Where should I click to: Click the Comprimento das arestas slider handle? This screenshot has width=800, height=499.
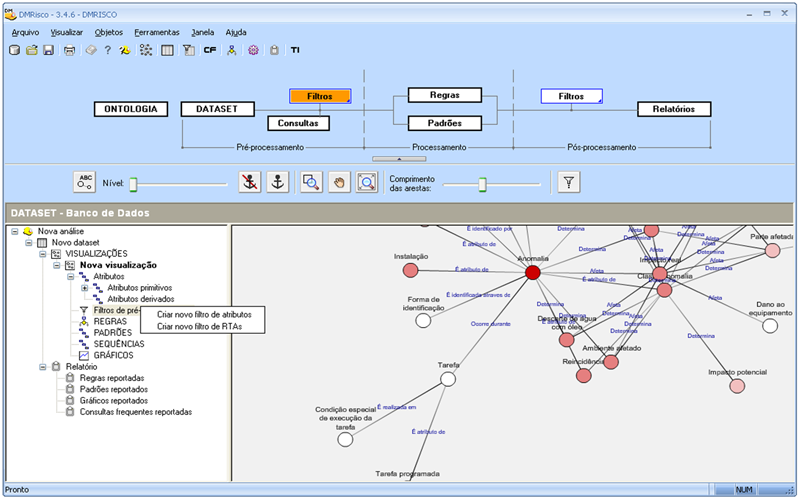[x=482, y=184]
